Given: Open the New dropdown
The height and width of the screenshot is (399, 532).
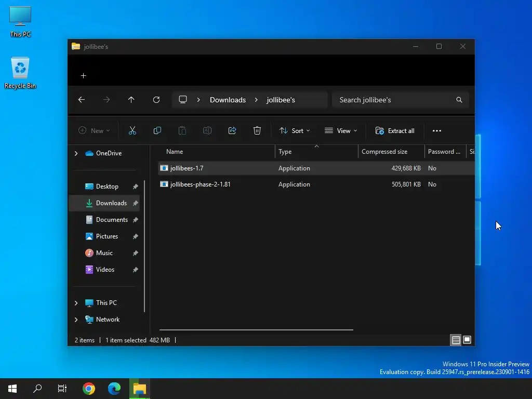Looking at the screenshot, I should coord(94,130).
